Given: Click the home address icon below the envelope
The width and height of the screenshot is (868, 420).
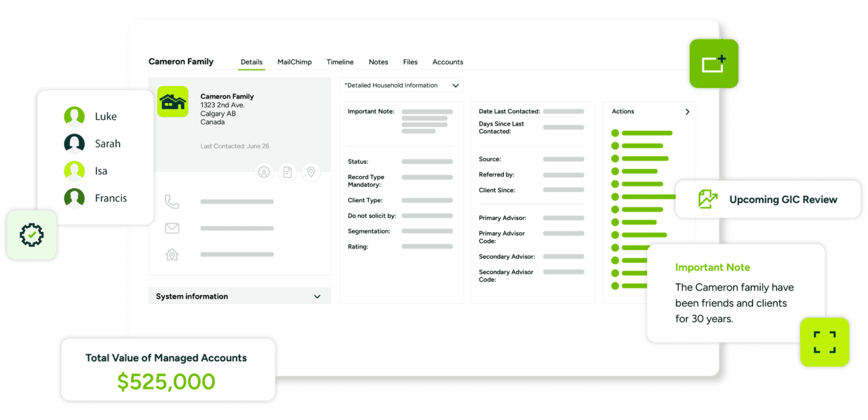Looking at the screenshot, I should coord(172,254).
